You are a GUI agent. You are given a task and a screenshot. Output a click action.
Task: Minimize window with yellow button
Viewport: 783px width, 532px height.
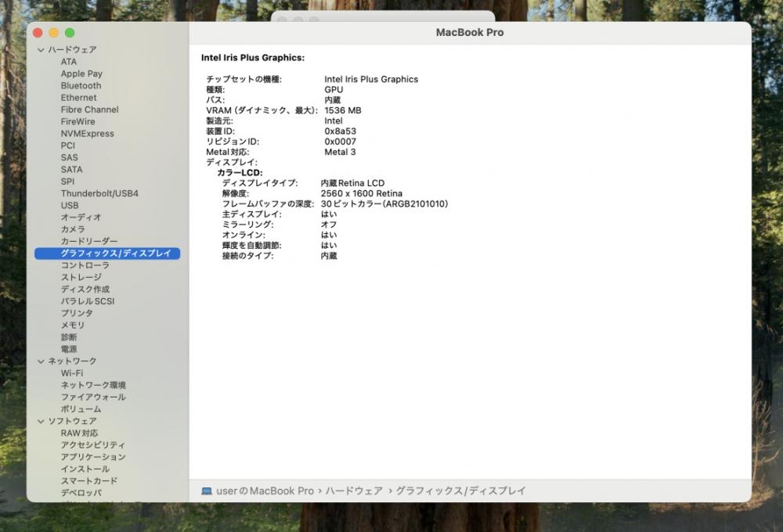click(x=53, y=33)
